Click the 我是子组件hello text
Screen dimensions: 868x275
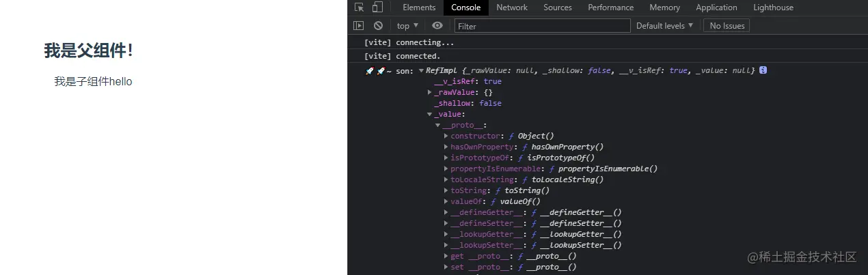click(94, 81)
